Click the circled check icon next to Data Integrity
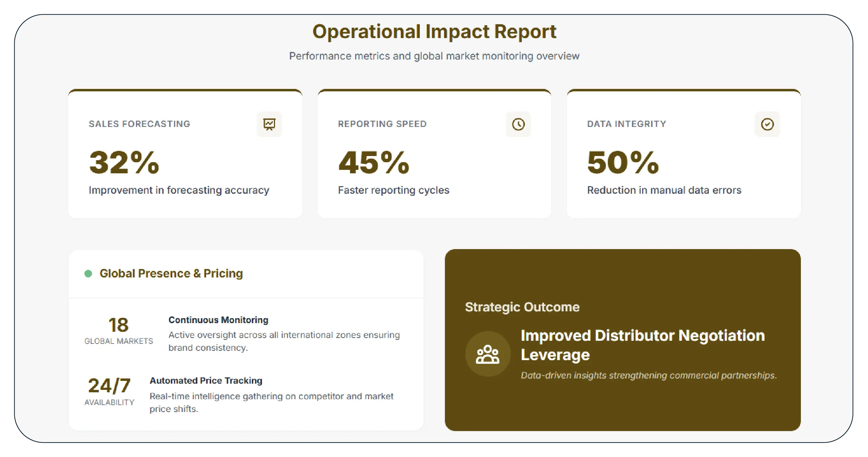868x457 pixels. pos(767,124)
